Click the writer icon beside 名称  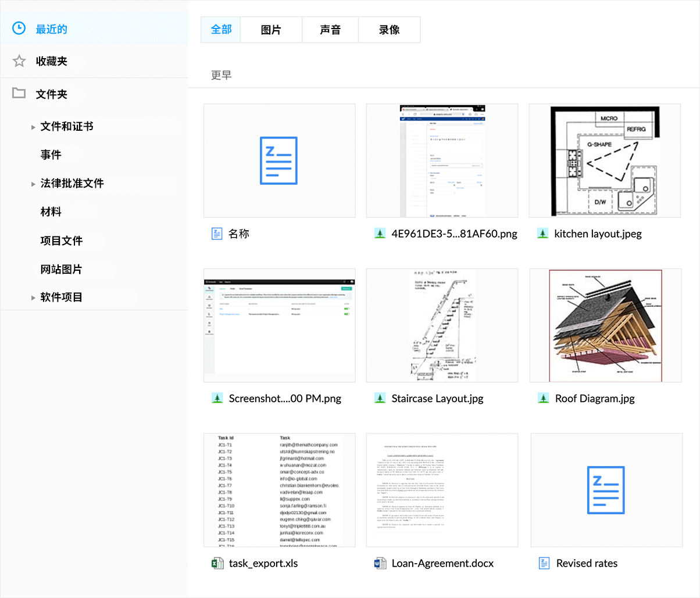click(217, 234)
